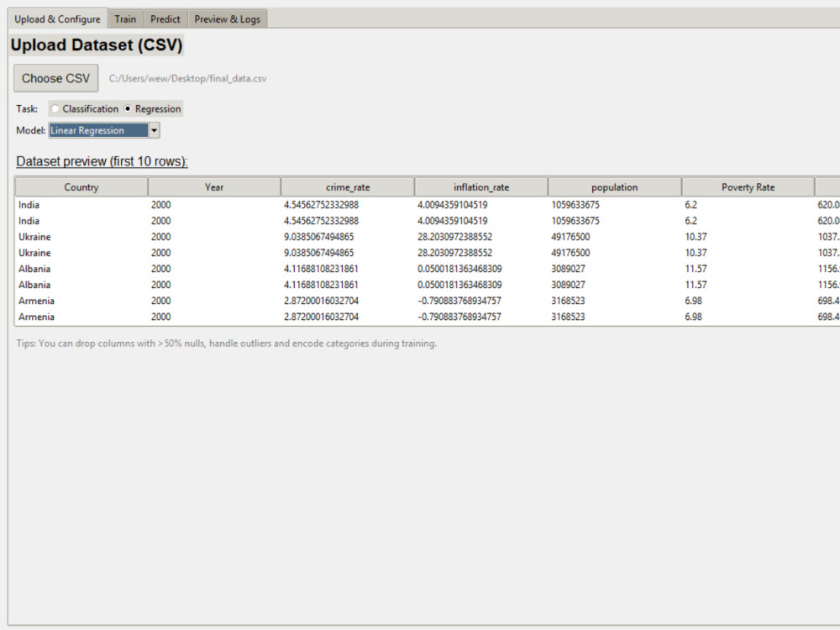Select the first India row

[428, 205]
